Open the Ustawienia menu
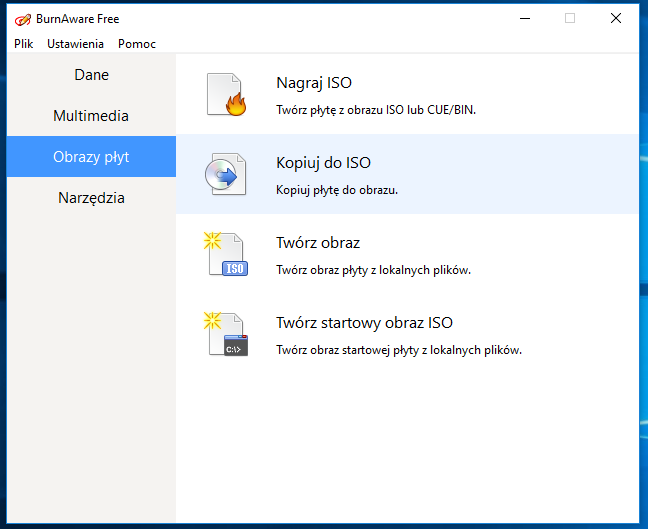The height and width of the screenshot is (529, 648). [75, 44]
